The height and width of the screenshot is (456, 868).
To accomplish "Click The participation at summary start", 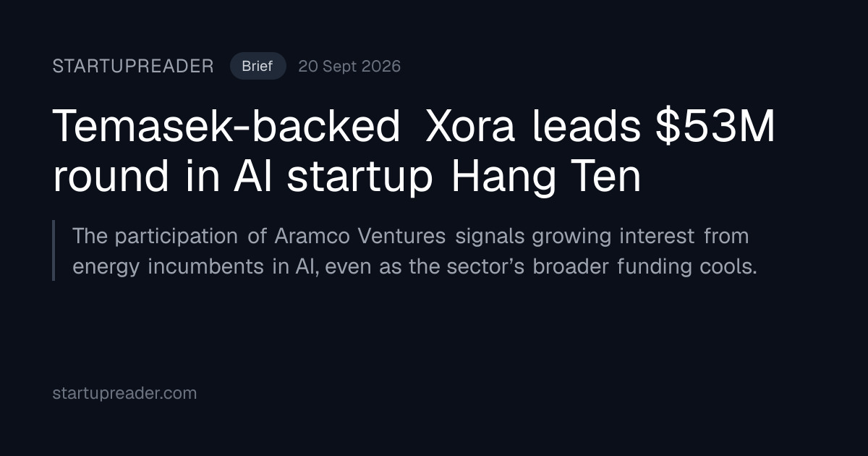I will (x=155, y=236).
